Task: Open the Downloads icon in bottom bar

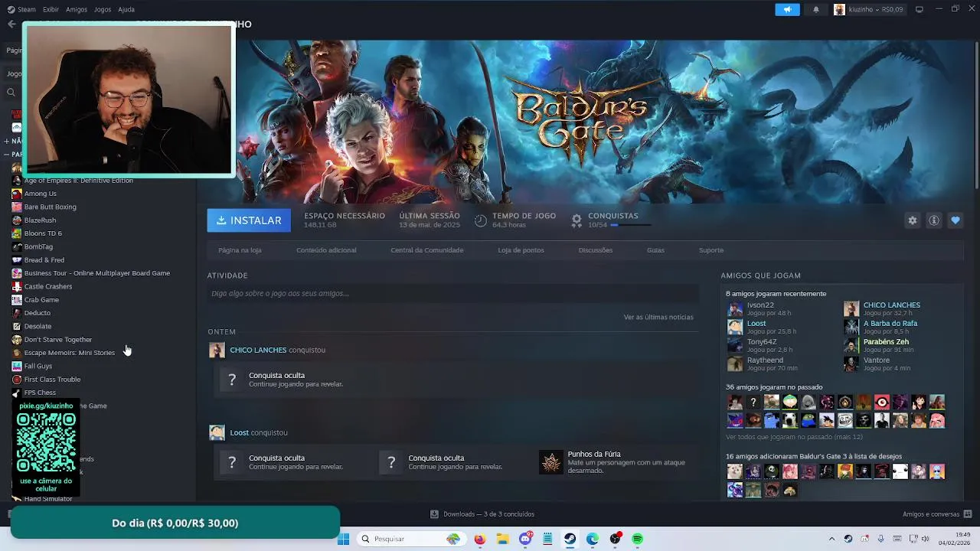Action: [x=434, y=514]
